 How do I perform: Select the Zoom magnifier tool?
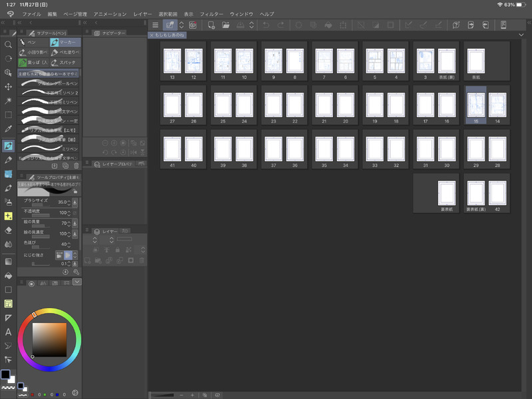(8, 45)
